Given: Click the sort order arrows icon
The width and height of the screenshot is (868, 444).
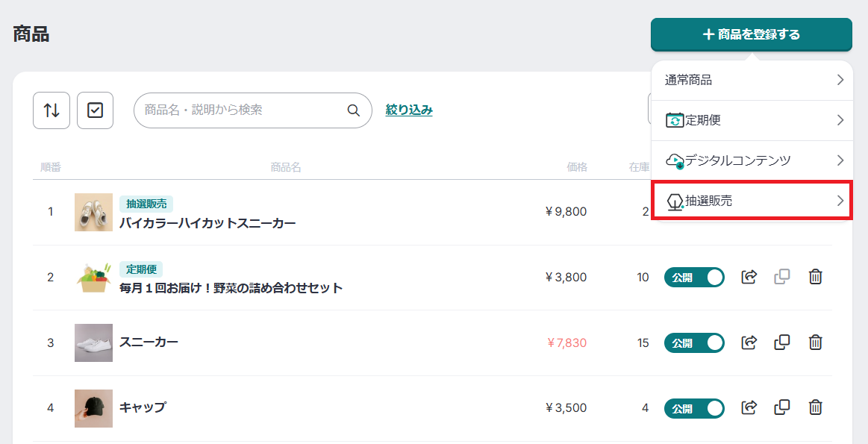Looking at the screenshot, I should click(51, 110).
